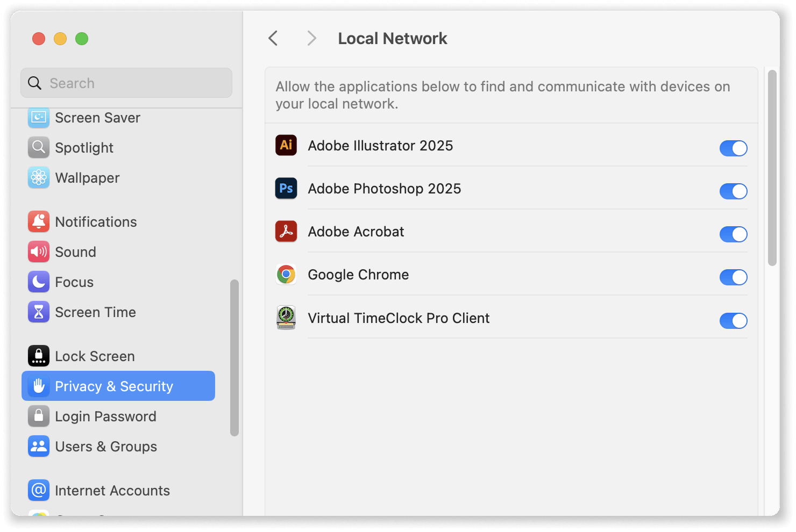Click the sidebar vertical scrollbar
796x532 pixels.
pyautogui.click(x=234, y=358)
